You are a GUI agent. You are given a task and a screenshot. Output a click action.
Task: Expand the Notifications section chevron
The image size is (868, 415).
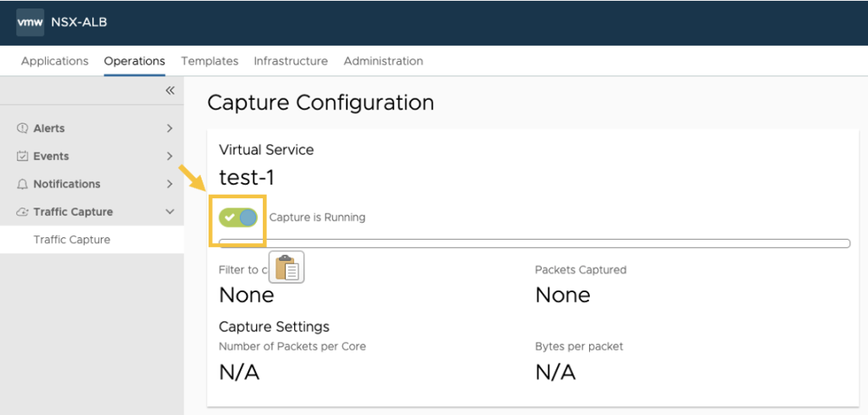170,185
